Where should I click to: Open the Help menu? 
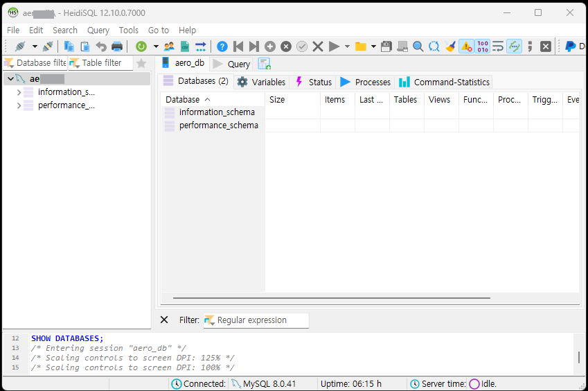187,30
